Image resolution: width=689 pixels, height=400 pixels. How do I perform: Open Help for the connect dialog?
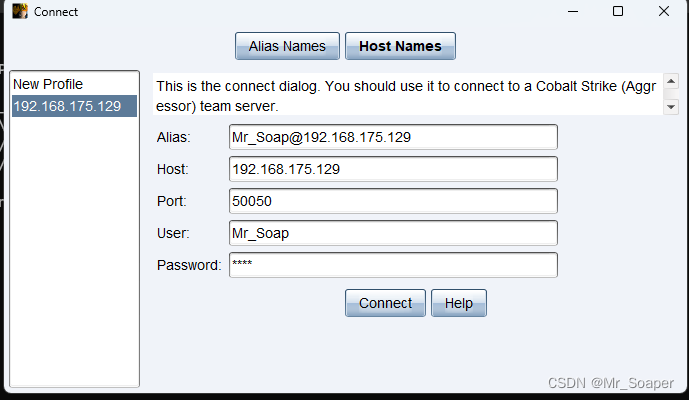coord(458,303)
